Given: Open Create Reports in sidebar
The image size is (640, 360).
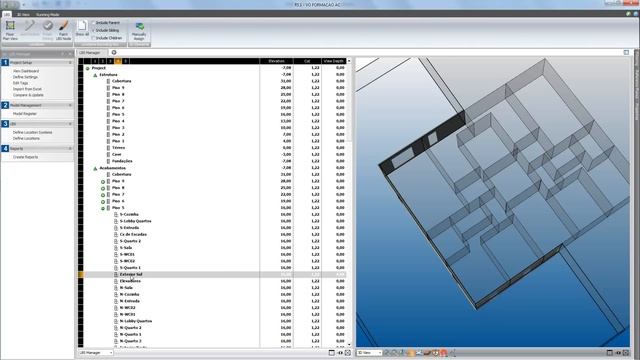Looking at the screenshot, I should [x=25, y=157].
